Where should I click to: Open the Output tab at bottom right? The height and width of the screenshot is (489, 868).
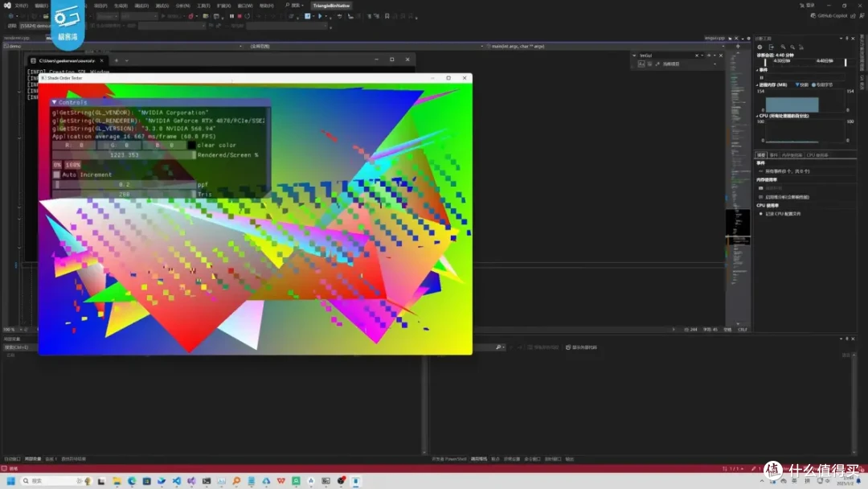coord(570,459)
